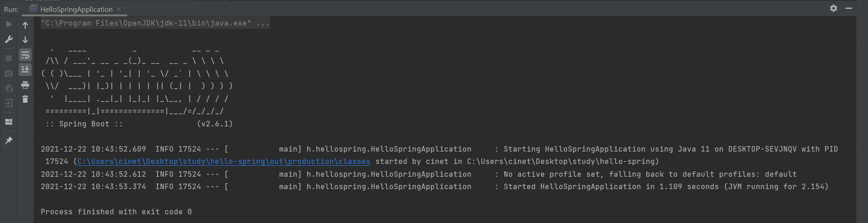Toggle scroll to end of console
868x223 pixels.
[25, 70]
